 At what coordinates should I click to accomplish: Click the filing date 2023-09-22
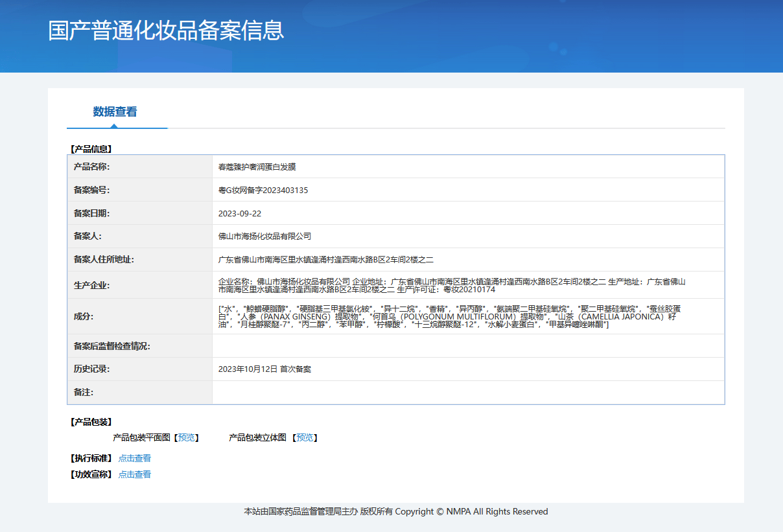coord(240,213)
